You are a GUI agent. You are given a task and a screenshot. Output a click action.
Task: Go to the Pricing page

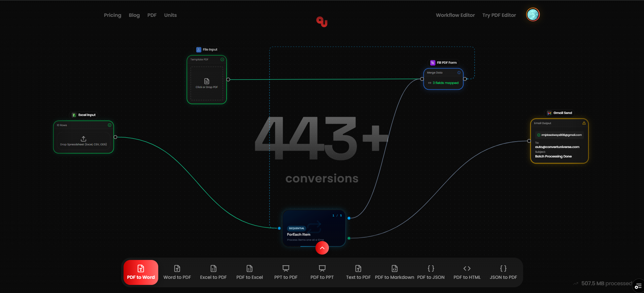pyautogui.click(x=112, y=15)
